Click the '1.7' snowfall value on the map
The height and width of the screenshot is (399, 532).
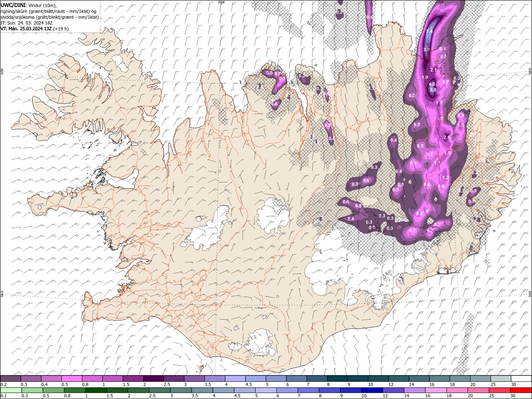[x=439, y=103]
